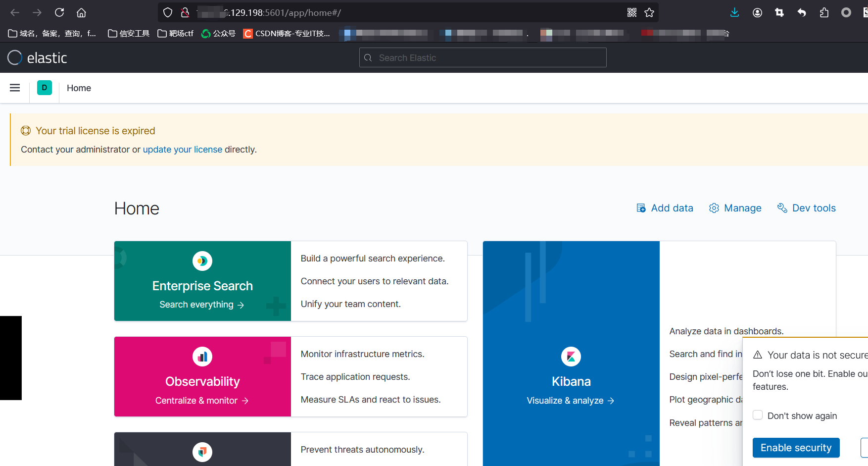The width and height of the screenshot is (868, 466).
Task: Click the green D space avatar
Action: pos(45,88)
